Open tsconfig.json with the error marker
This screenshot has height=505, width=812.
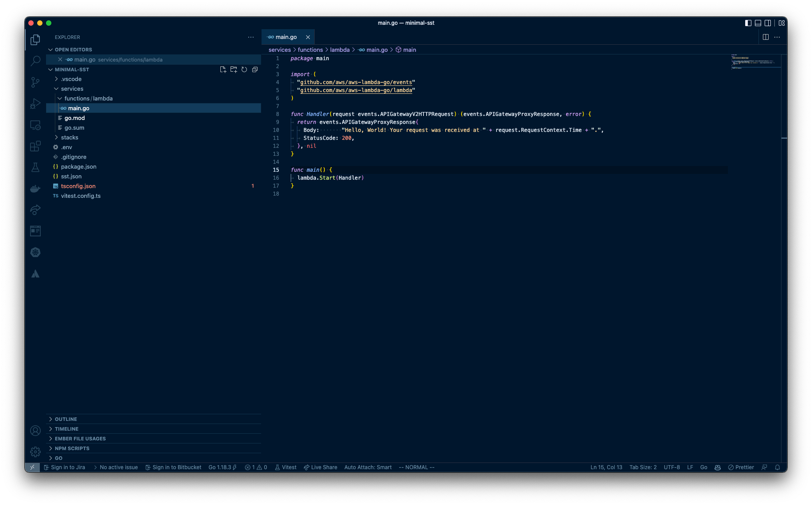pyautogui.click(x=78, y=186)
